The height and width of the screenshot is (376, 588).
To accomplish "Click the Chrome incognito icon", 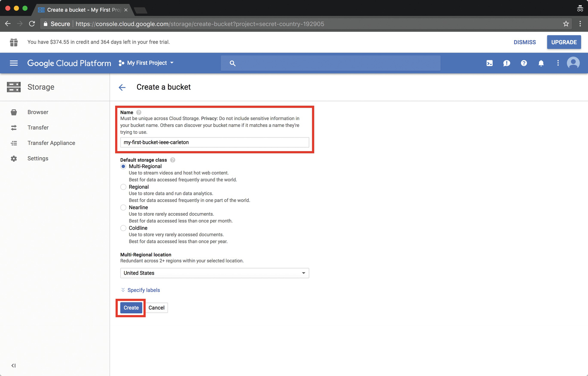I will (580, 9).
